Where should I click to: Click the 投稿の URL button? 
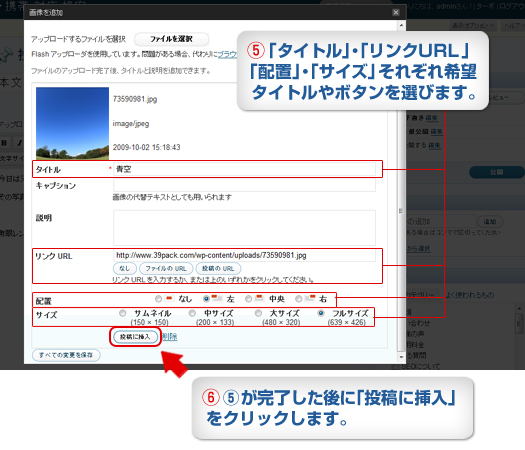pos(218,269)
